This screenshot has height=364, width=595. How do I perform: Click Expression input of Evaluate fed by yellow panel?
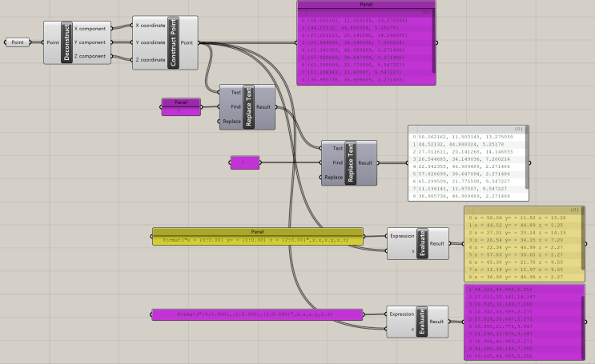click(402, 236)
